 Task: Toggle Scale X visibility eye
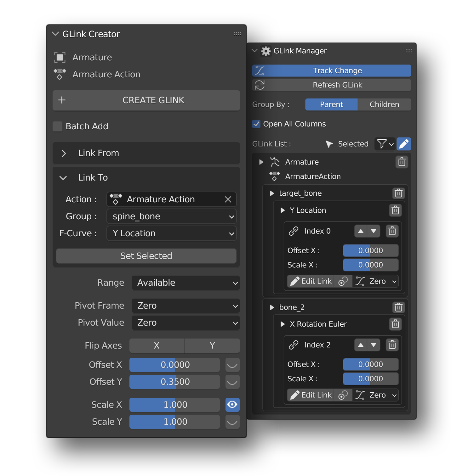point(232,405)
